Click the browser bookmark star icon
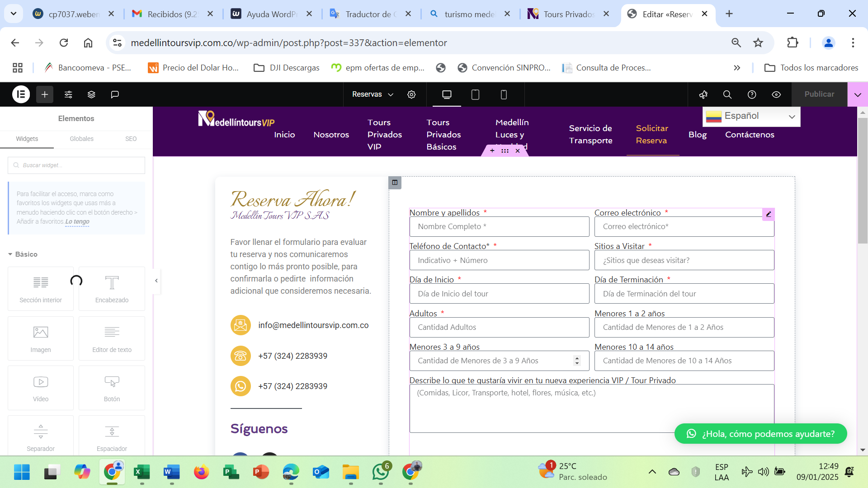The height and width of the screenshot is (488, 868). click(x=758, y=43)
